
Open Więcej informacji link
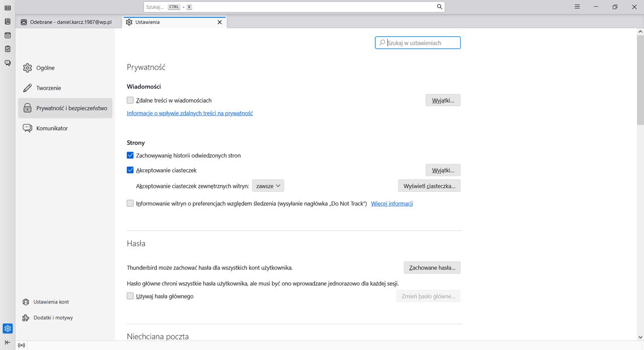pos(392,203)
